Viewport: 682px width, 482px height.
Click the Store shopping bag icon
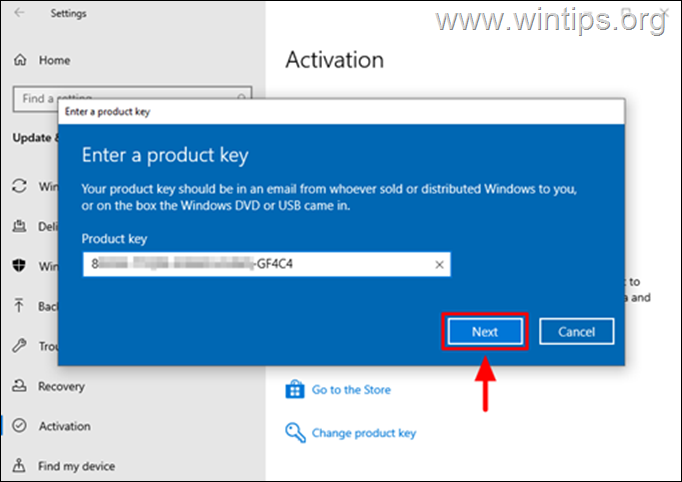pos(295,389)
